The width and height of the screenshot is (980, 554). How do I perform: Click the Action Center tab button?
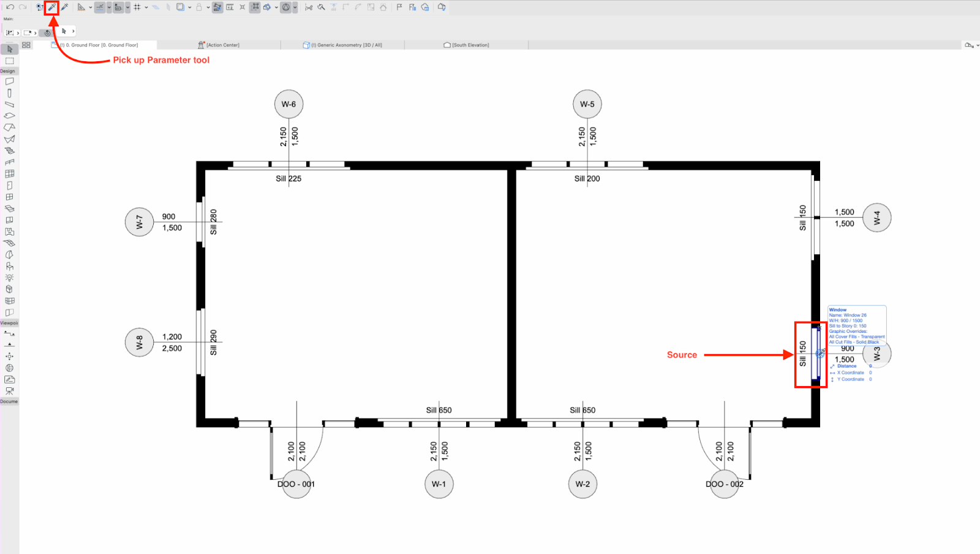(x=219, y=44)
